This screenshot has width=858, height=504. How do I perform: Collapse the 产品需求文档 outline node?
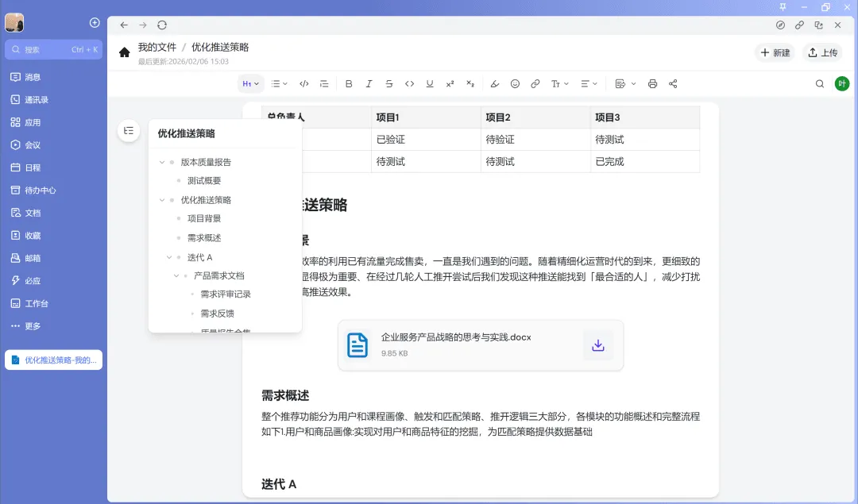[176, 276]
